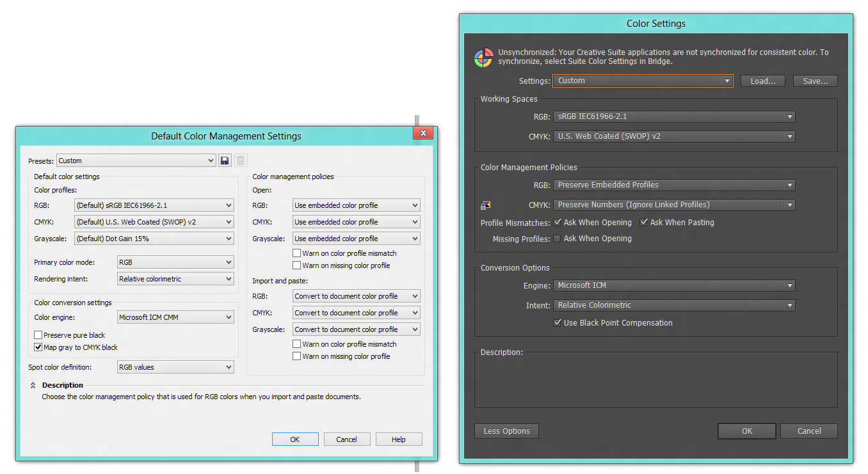868x474 pixels.
Task: Click the delete preset trash icon
Action: point(241,161)
